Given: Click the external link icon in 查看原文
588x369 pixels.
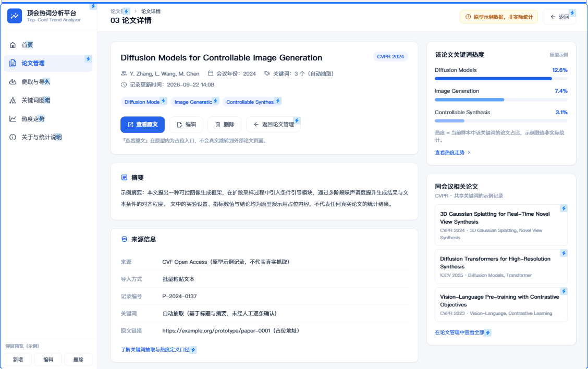Looking at the screenshot, I should coord(130,125).
